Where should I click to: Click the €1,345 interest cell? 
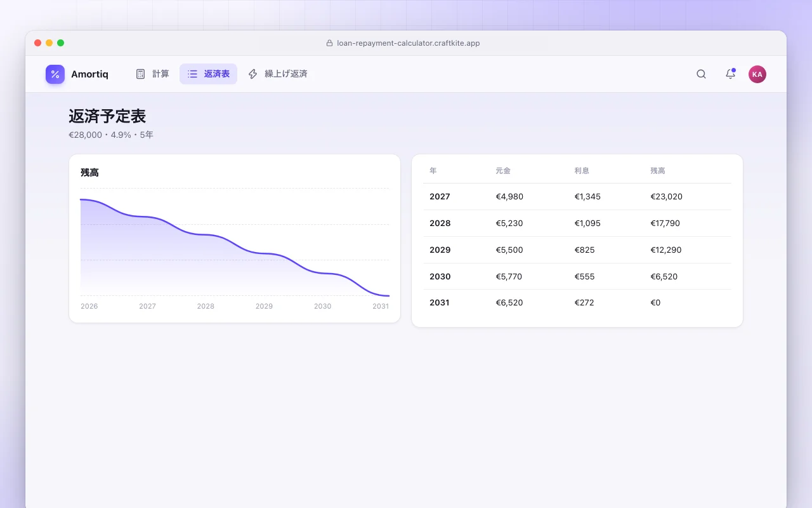coord(587,197)
